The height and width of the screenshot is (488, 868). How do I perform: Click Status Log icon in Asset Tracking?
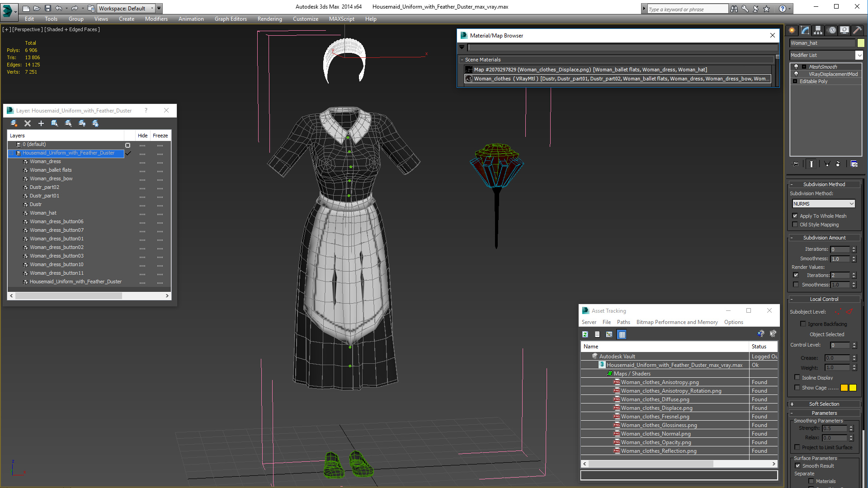[597, 334]
